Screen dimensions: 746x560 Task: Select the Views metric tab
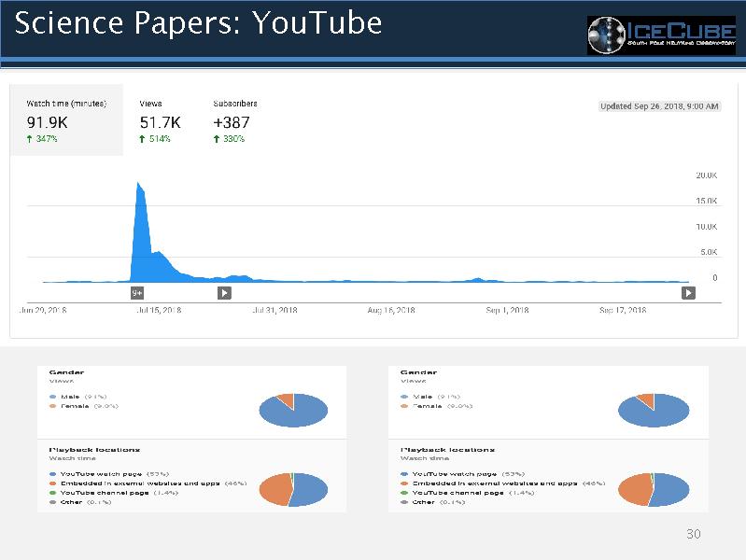[x=160, y=121]
